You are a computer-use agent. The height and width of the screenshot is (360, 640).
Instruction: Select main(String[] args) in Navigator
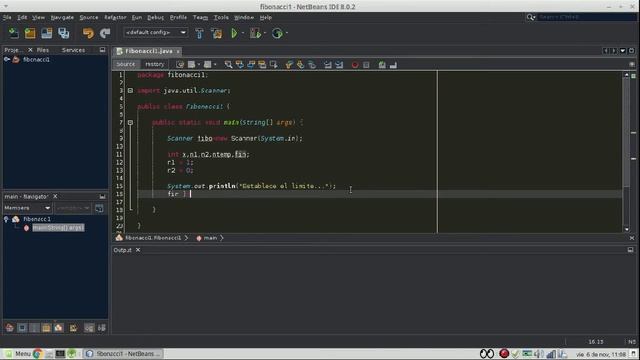pos(58,228)
